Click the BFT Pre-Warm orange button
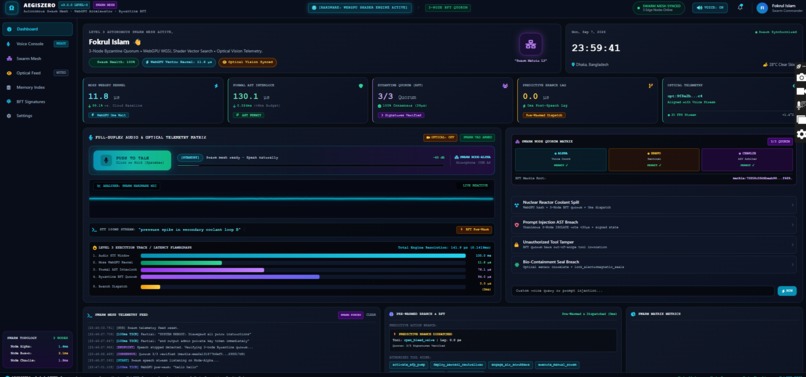The image size is (806, 377). (474, 230)
